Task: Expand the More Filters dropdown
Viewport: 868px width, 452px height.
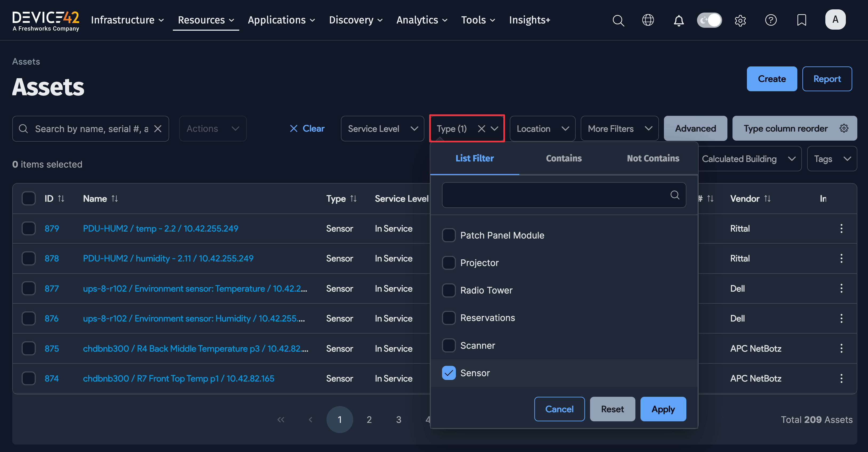Action: pos(619,129)
